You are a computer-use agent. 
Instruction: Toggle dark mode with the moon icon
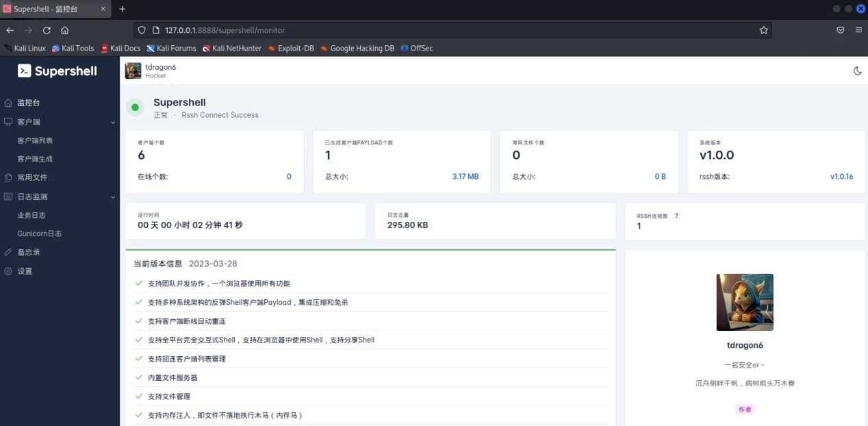[x=857, y=71]
